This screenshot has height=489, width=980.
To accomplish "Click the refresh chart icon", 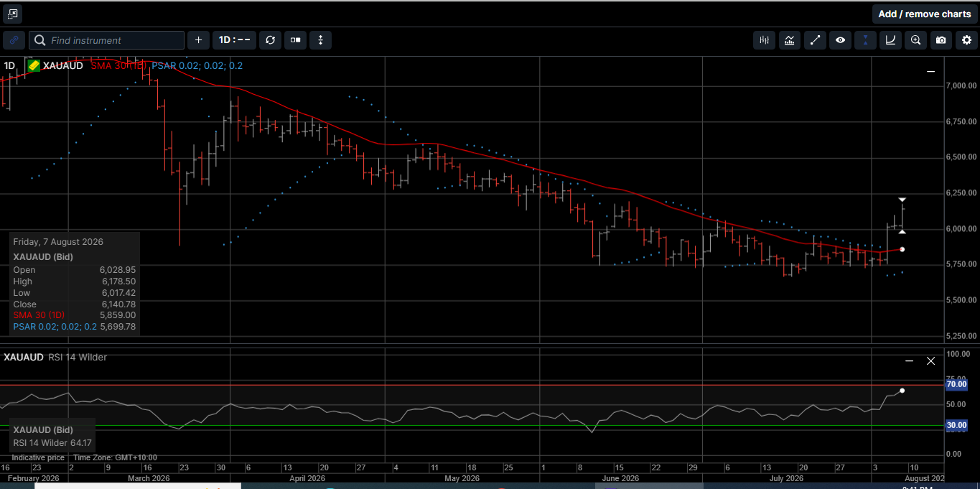I will (x=270, y=40).
